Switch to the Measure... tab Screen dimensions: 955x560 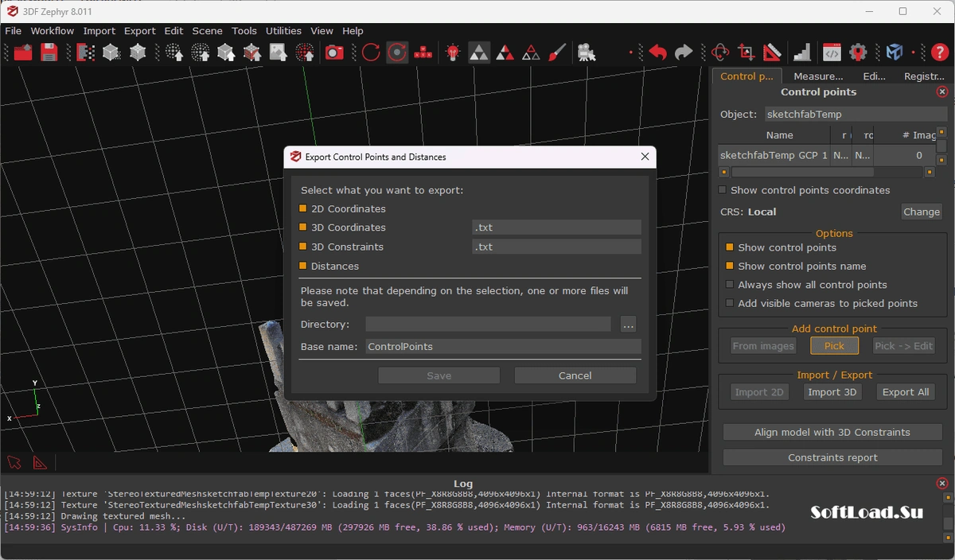pos(818,76)
